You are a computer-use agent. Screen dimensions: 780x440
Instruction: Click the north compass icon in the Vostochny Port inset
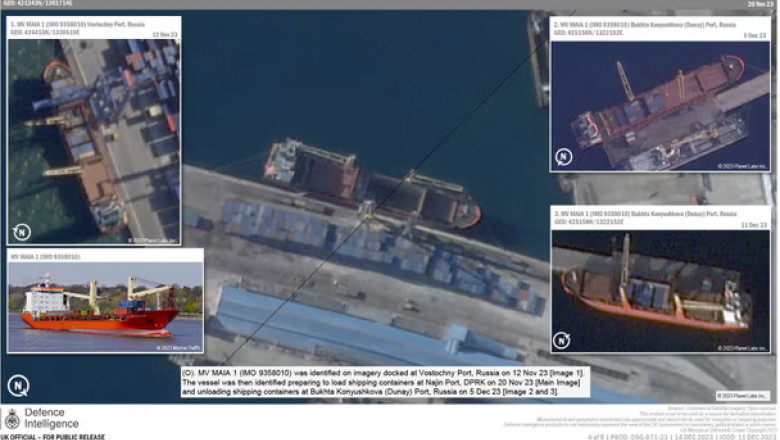click(x=21, y=232)
